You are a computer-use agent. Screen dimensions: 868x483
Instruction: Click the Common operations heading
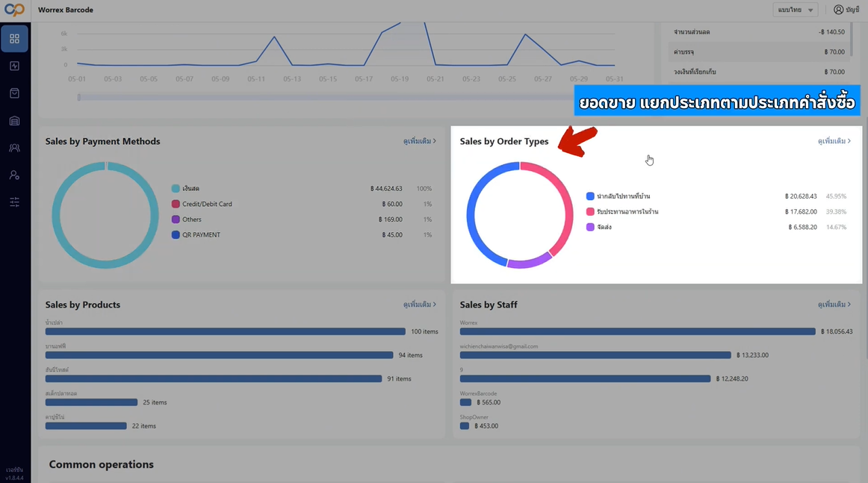pos(102,464)
